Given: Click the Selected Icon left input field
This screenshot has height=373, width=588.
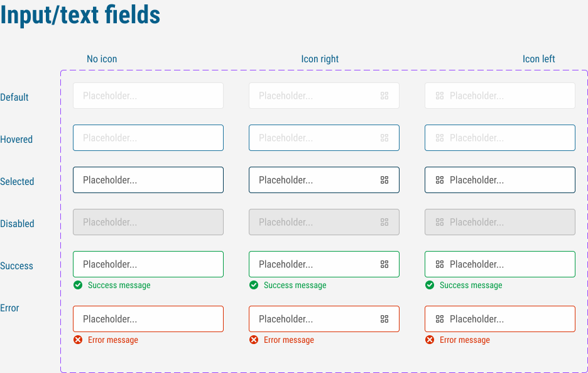Looking at the screenshot, I should [500, 180].
